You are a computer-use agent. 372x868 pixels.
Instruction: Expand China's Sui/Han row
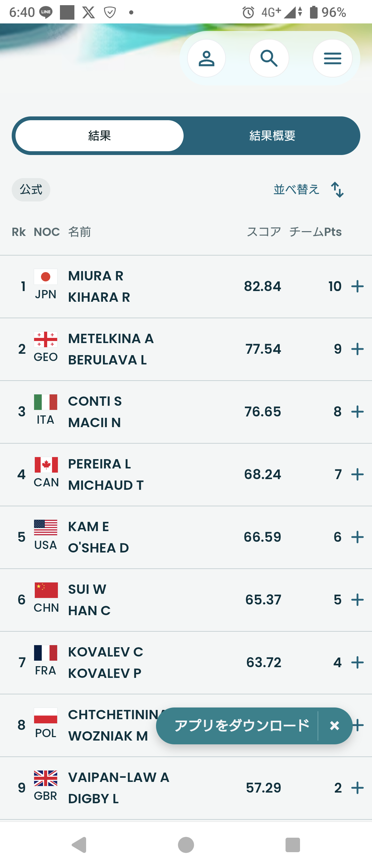(x=358, y=600)
